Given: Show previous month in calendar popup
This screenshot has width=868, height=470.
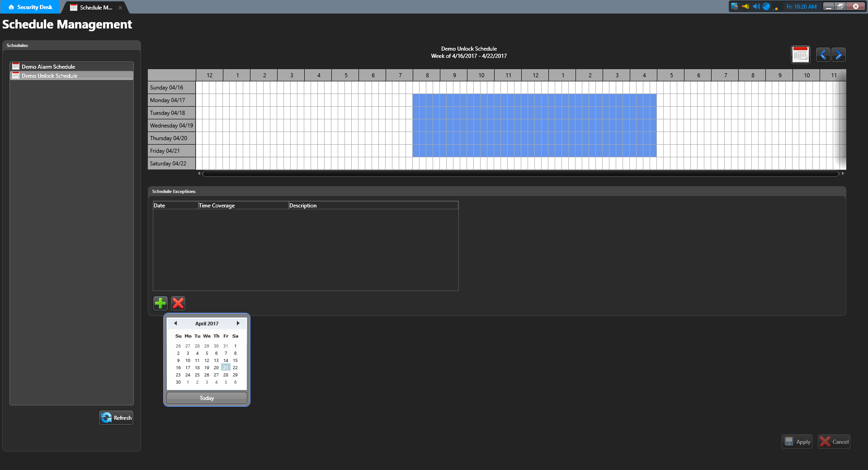Looking at the screenshot, I should click(175, 324).
